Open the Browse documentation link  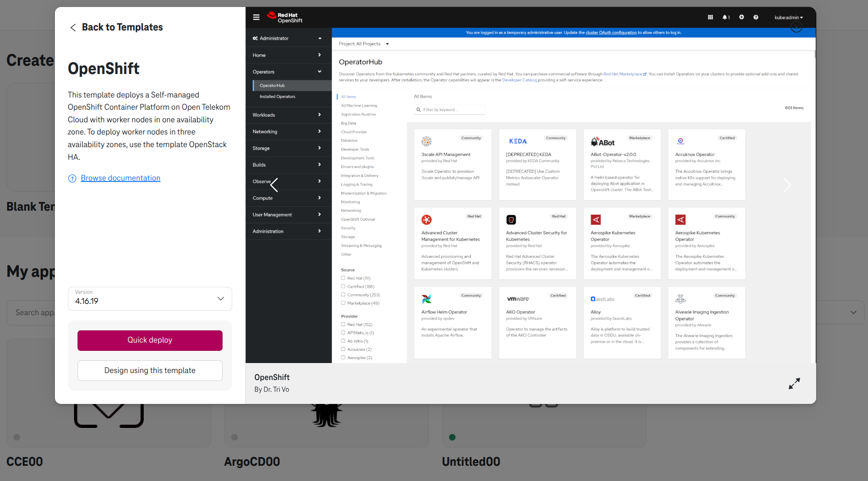pos(120,178)
